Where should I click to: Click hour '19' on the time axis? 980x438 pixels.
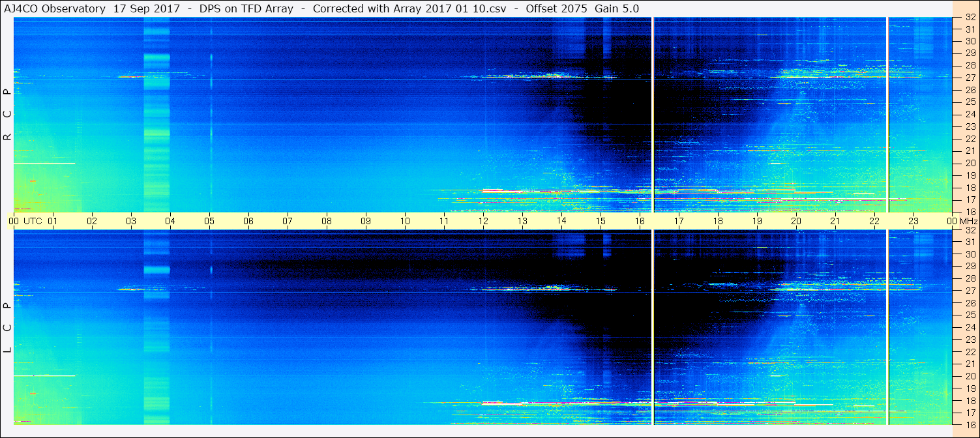click(757, 221)
